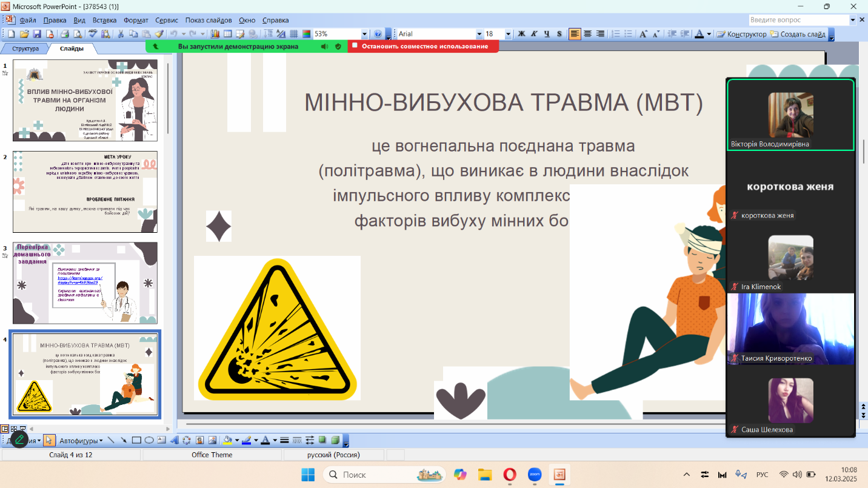Expand the Автофигуры menu
This screenshot has height=488, width=868.
click(81, 440)
